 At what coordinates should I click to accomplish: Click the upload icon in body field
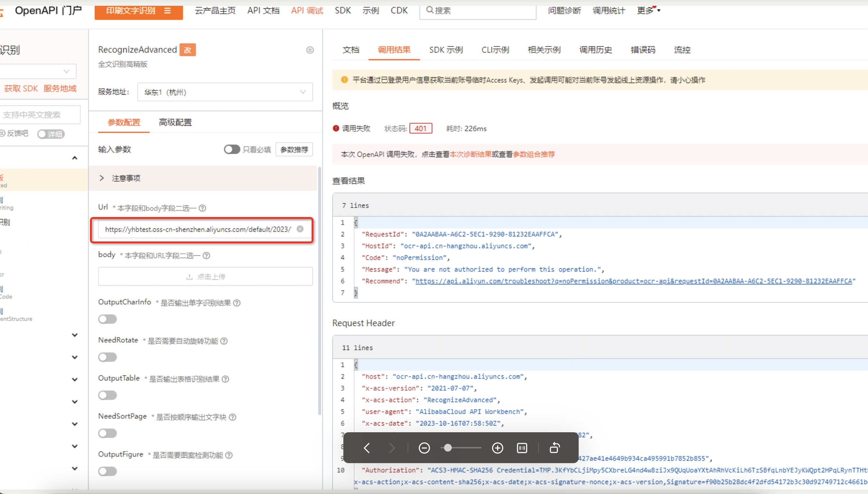[x=190, y=277]
